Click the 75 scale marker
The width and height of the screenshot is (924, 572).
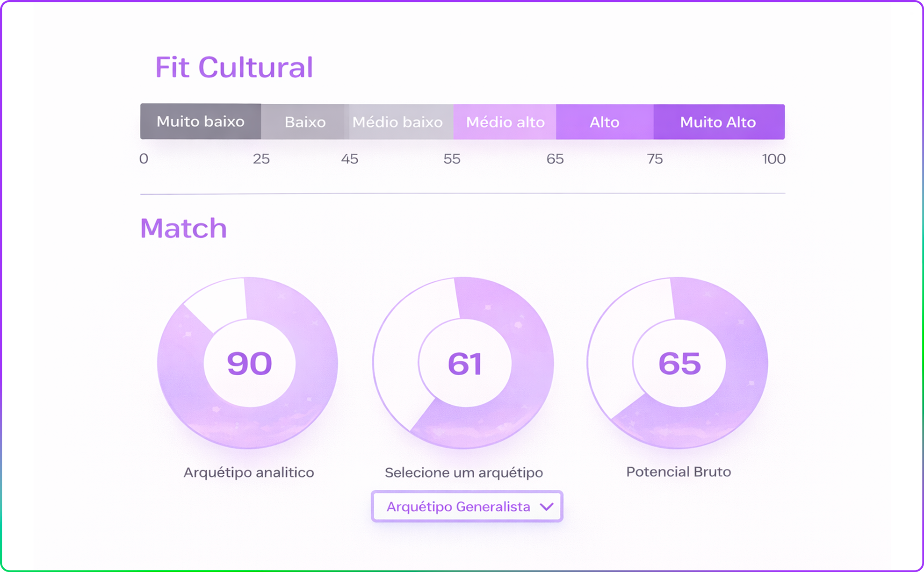click(655, 159)
